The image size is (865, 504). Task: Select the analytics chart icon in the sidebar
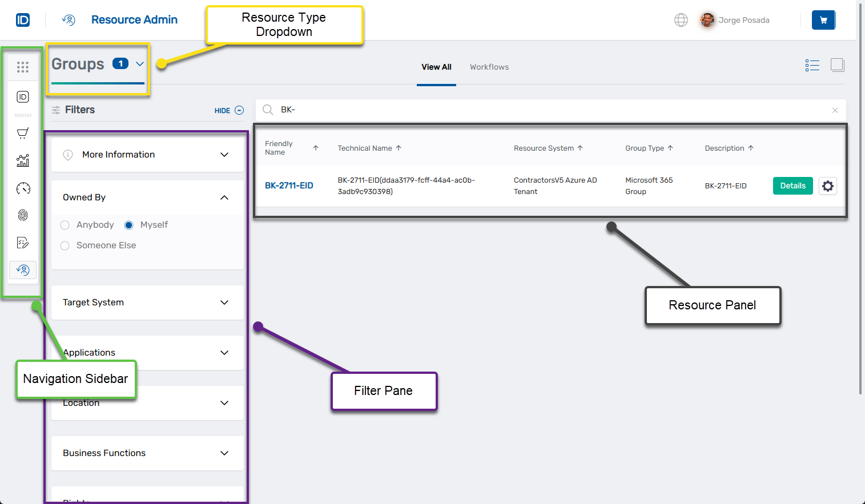pyautogui.click(x=23, y=160)
